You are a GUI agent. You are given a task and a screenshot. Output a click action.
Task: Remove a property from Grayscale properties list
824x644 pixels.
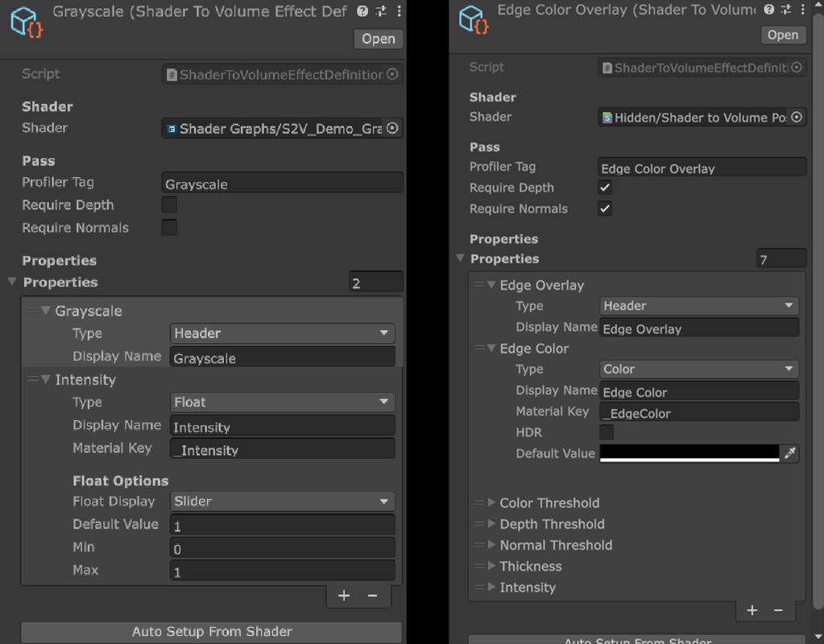click(x=373, y=595)
